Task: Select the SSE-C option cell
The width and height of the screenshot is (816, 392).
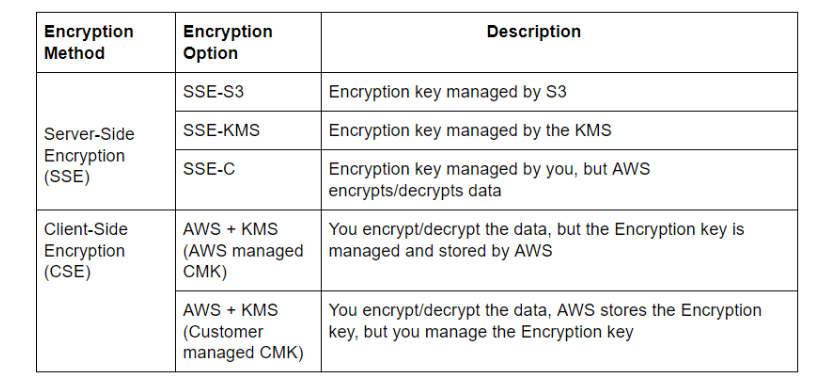Action: [x=248, y=180]
